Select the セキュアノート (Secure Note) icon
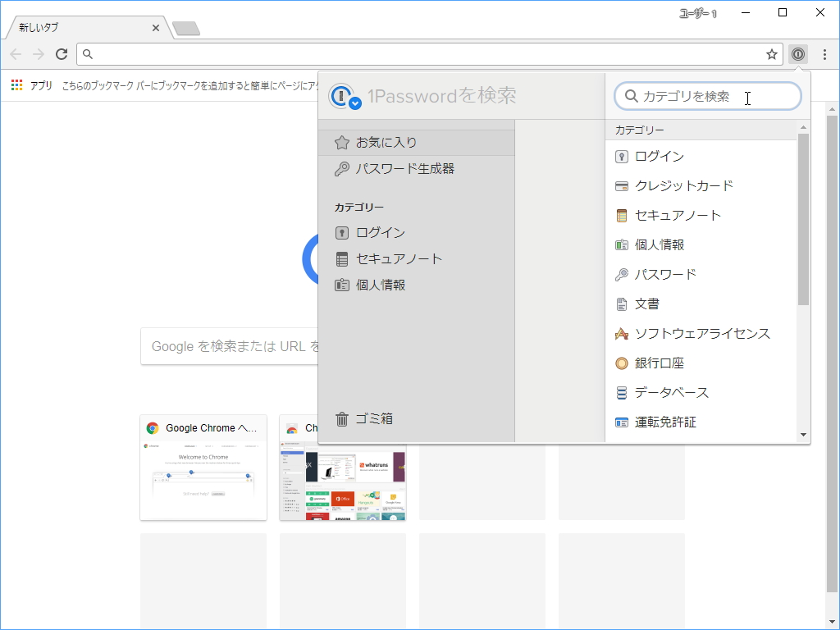The image size is (840, 630). click(x=621, y=215)
